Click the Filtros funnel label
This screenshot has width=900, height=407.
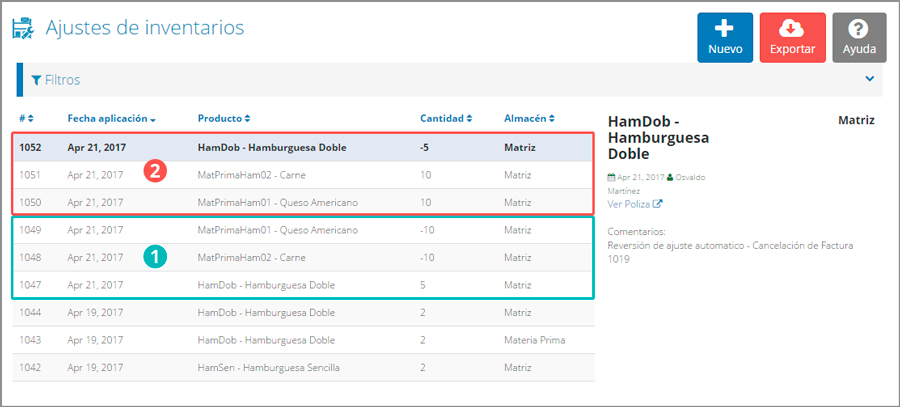point(56,80)
